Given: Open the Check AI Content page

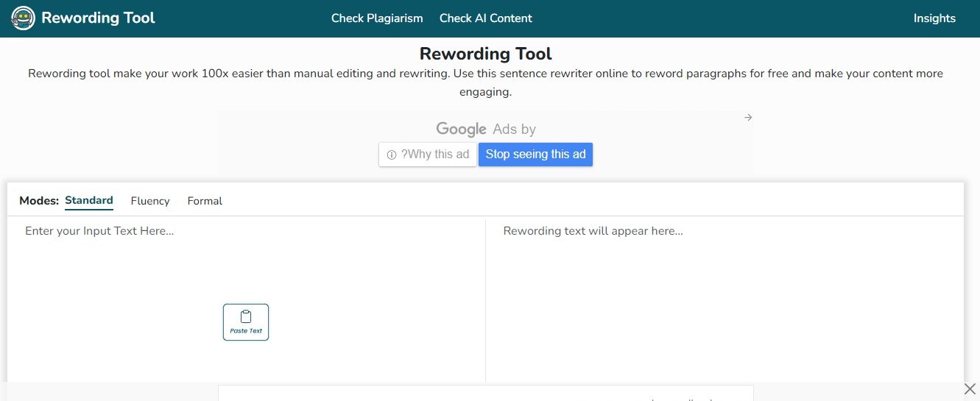Looking at the screenshot, I should click(x=486, y=18).
